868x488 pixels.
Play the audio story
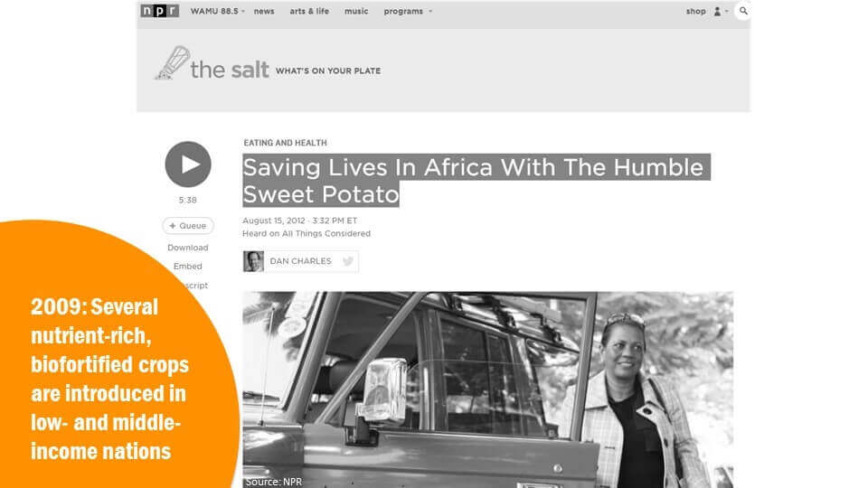[x=188, y=164]
